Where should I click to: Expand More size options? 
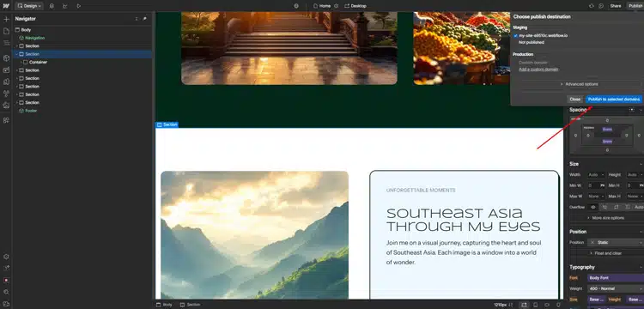coord(606,218)
